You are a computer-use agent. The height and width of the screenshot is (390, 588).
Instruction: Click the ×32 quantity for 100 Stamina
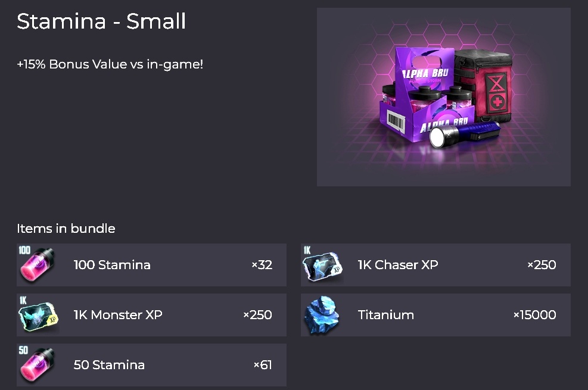262,265
